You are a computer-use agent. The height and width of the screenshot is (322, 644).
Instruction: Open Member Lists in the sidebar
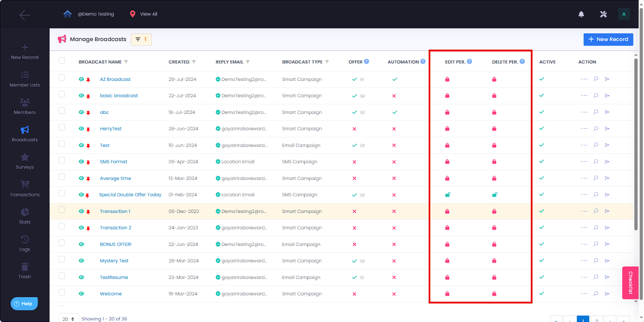point(25,79)
